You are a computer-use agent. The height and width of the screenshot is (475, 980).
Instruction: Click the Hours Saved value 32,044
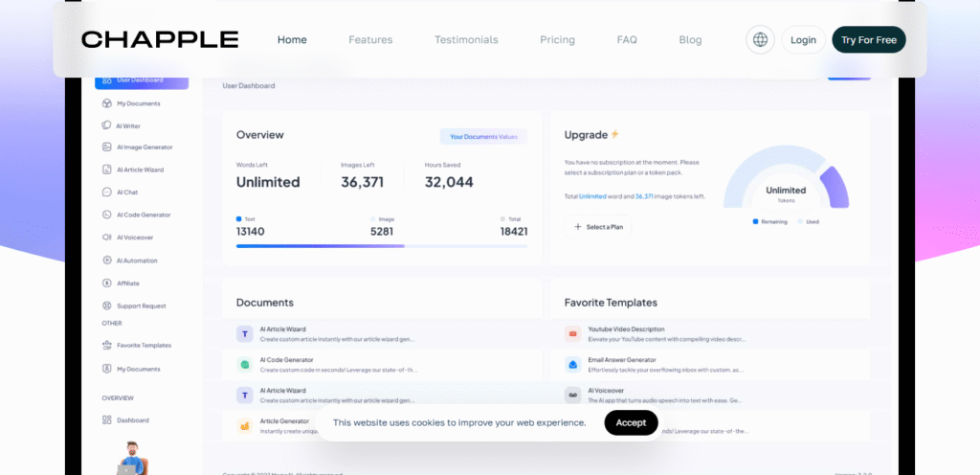[x=450, y=183]
